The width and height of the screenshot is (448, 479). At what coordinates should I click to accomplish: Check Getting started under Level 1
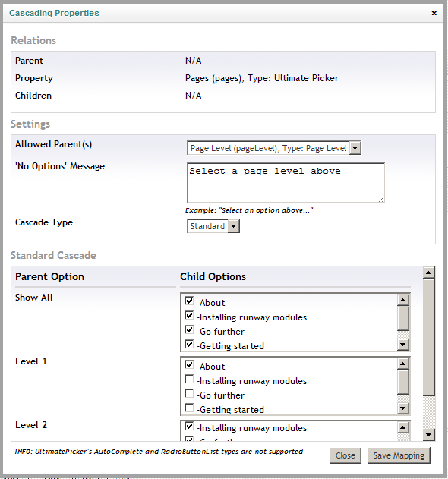click(189, 408)
